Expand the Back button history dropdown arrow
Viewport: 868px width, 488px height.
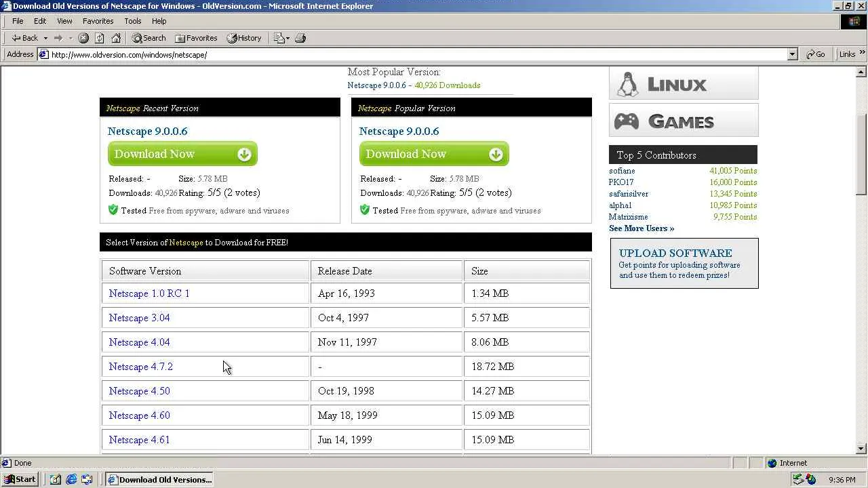(45, 38)
